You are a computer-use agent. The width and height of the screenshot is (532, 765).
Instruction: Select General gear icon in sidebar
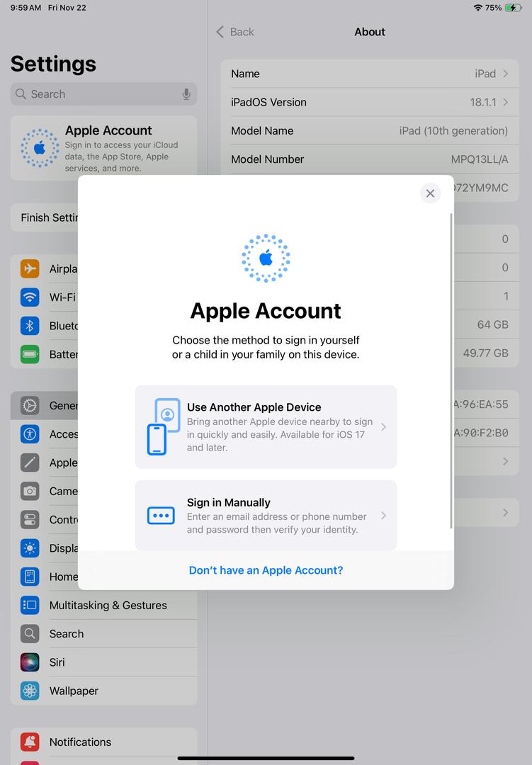point(30,405)
